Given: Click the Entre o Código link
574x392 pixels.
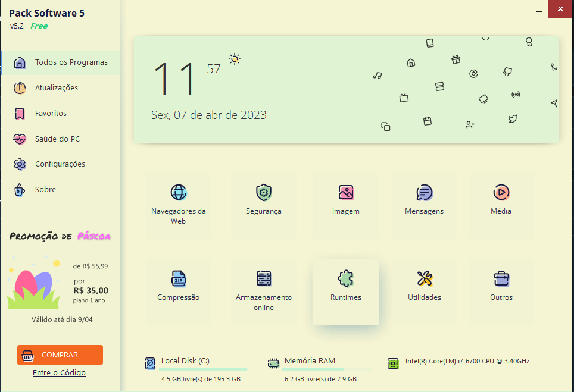Looking at the screenshot, I should [x=60, y=372].
